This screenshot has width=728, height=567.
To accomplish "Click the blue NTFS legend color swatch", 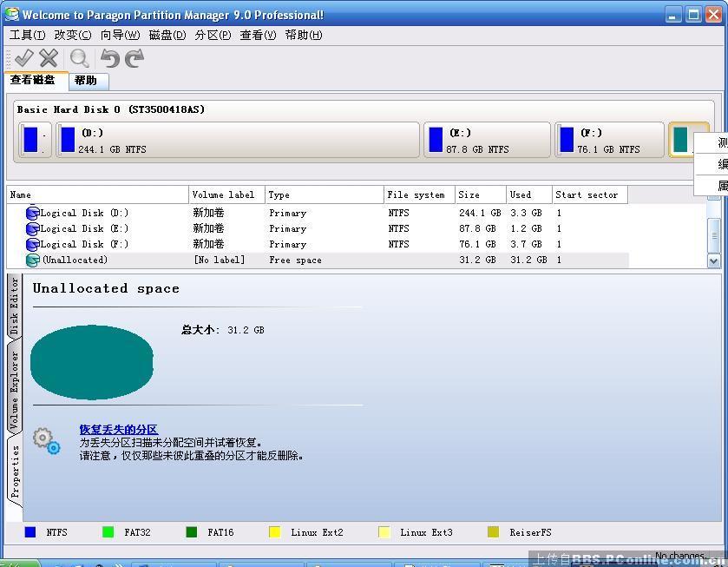I will (x=30, y=532).
